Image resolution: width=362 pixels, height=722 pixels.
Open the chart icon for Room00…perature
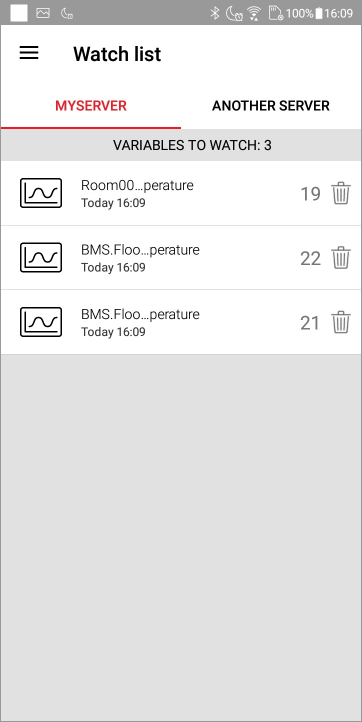coord(41,193)
